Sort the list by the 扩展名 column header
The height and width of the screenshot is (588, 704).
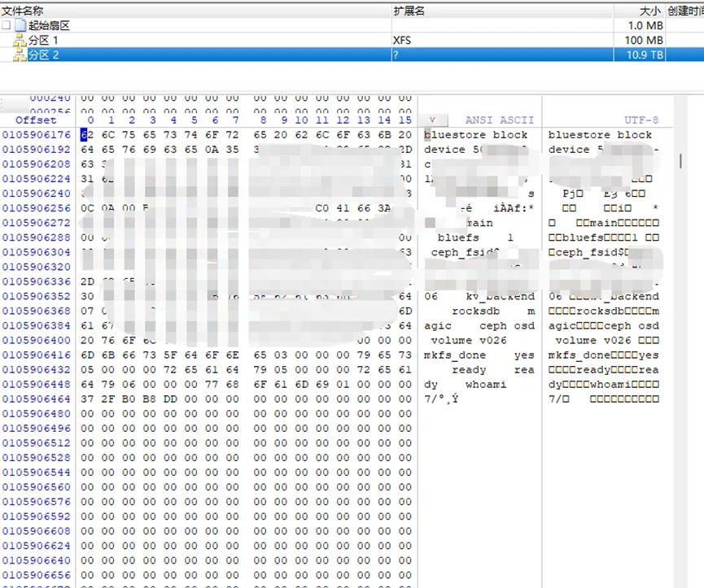click(x=502, y=11)
